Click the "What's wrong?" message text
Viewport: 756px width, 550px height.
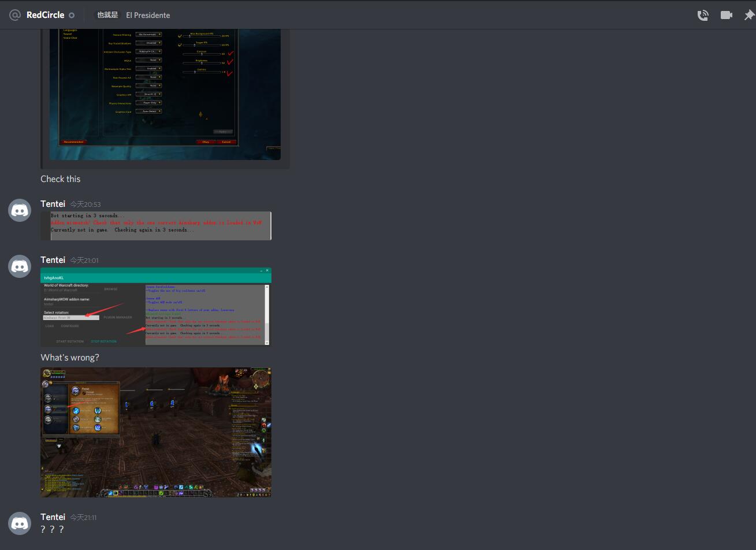[70, 358]
